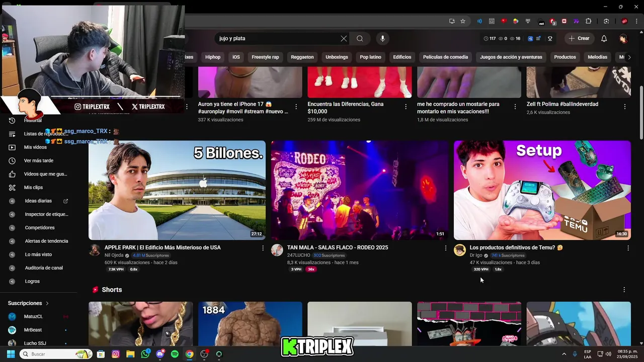Image resolution: width=644 pixels, height=362 pixels.
Task: Select the iOS category chip
Action: coord(236,57)
